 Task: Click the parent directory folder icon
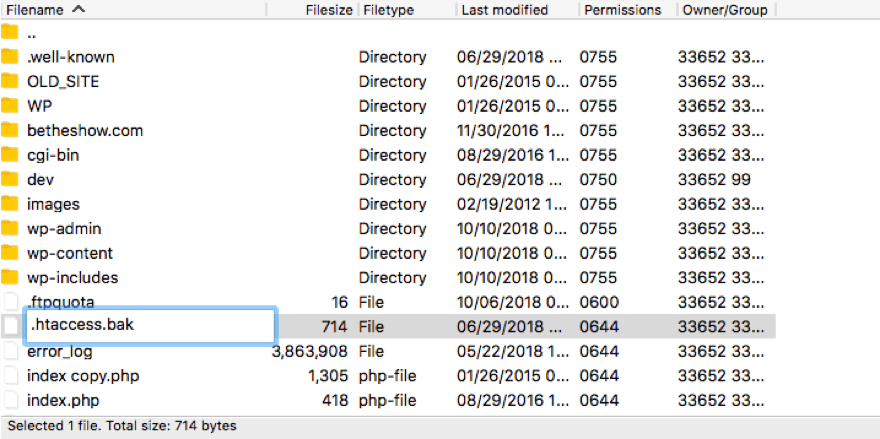(x=10, y=32)
